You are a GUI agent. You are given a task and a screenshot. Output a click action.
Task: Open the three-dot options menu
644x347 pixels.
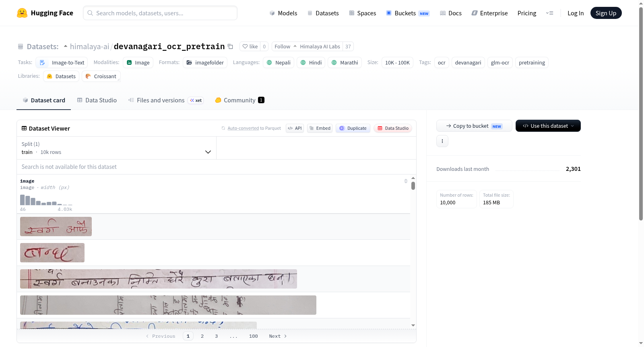[442, 141]
